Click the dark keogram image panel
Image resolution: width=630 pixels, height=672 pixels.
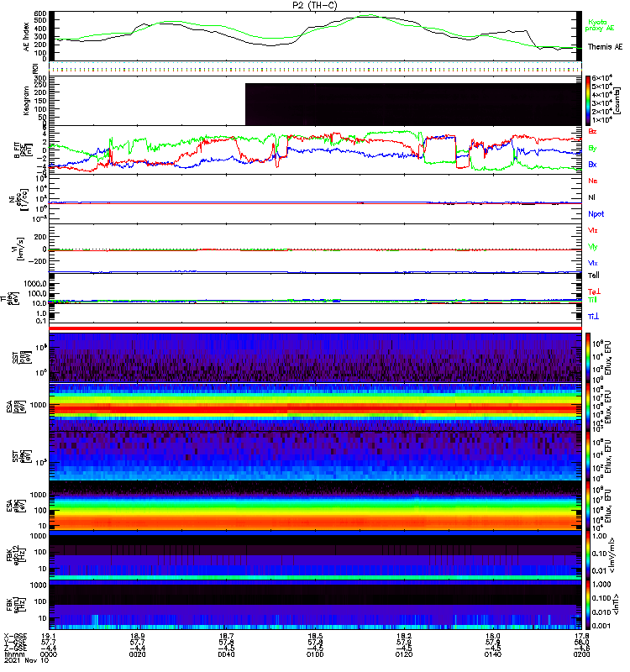(x=413, y=104)
